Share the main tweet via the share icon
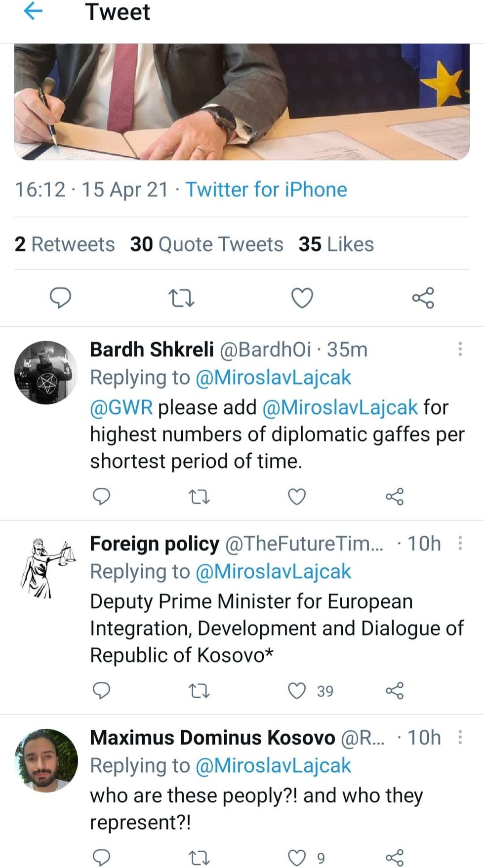 pos(423,297)
